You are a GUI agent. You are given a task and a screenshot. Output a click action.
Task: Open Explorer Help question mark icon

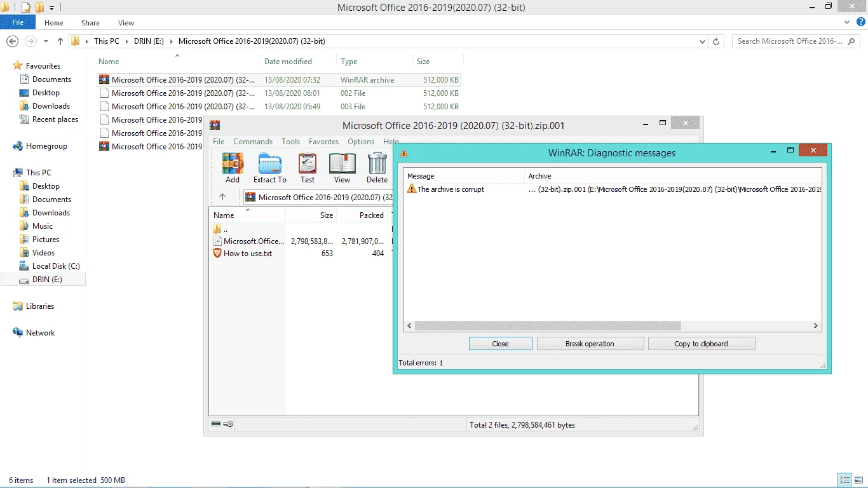[x=860, y=22]
